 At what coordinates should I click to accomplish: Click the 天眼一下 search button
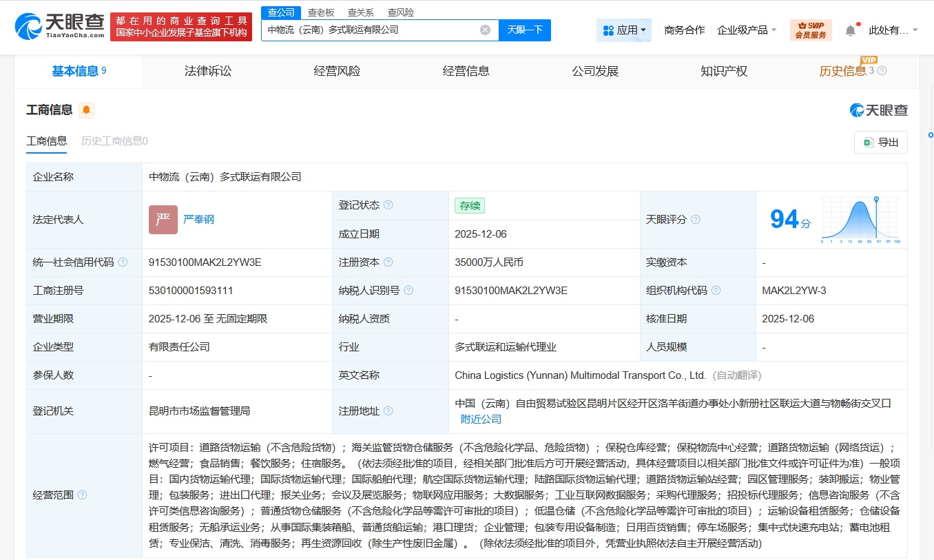(525, 30)
